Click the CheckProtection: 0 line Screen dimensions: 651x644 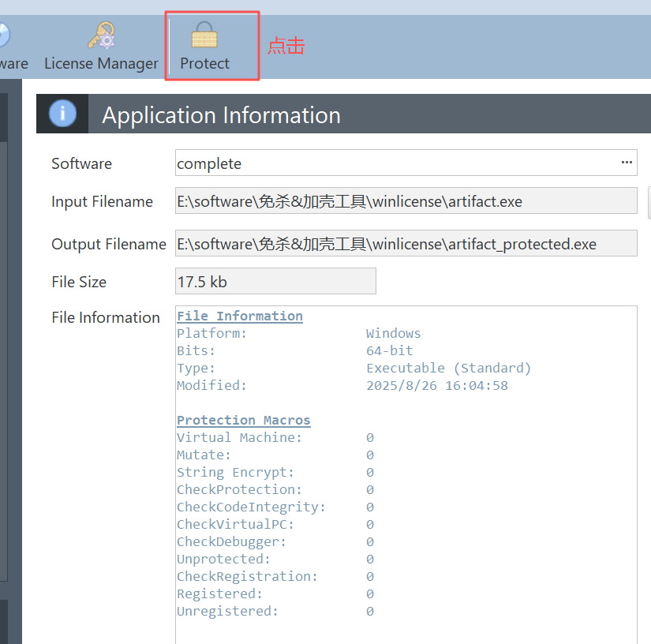coord(275,490)
